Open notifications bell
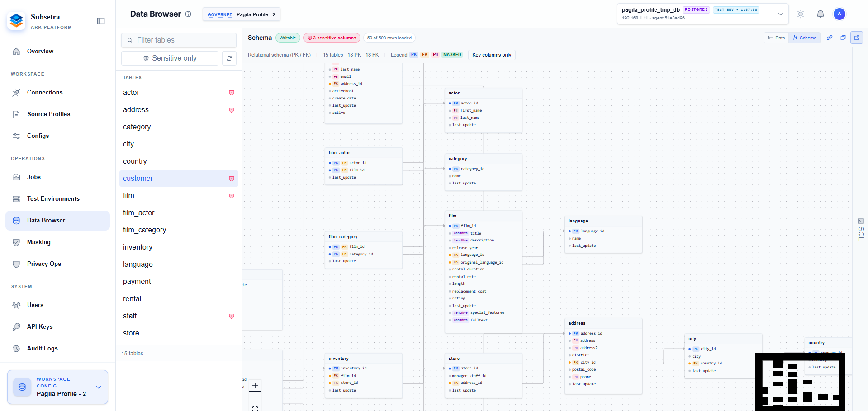This screenshot has width=868, height=411. tap(821, 14)
